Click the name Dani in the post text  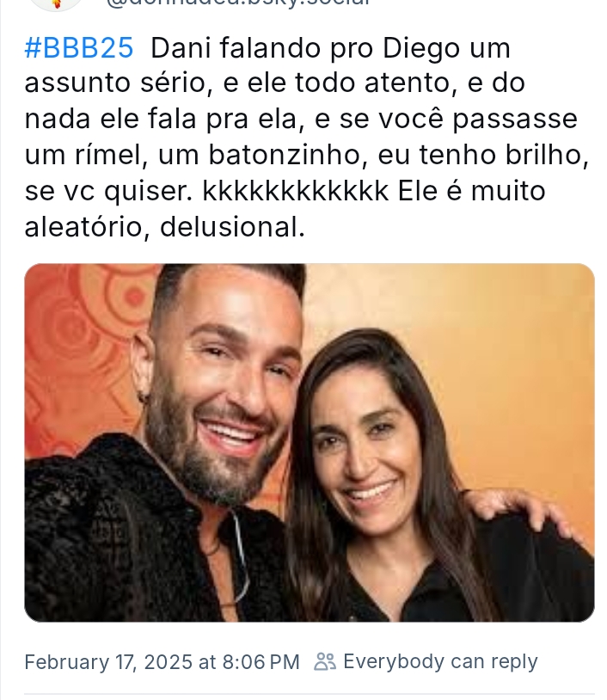coord(181,48)
